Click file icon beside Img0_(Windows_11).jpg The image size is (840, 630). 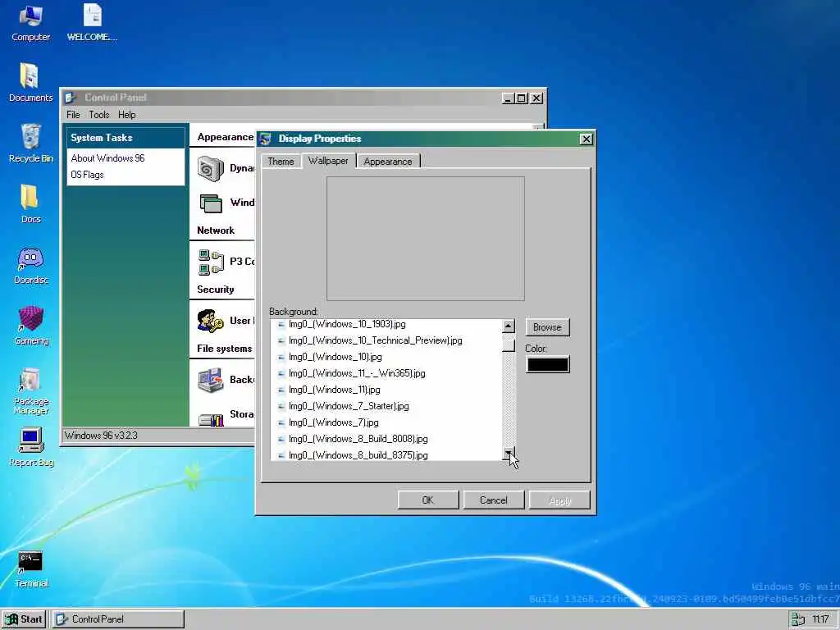[x=281, y=390]
